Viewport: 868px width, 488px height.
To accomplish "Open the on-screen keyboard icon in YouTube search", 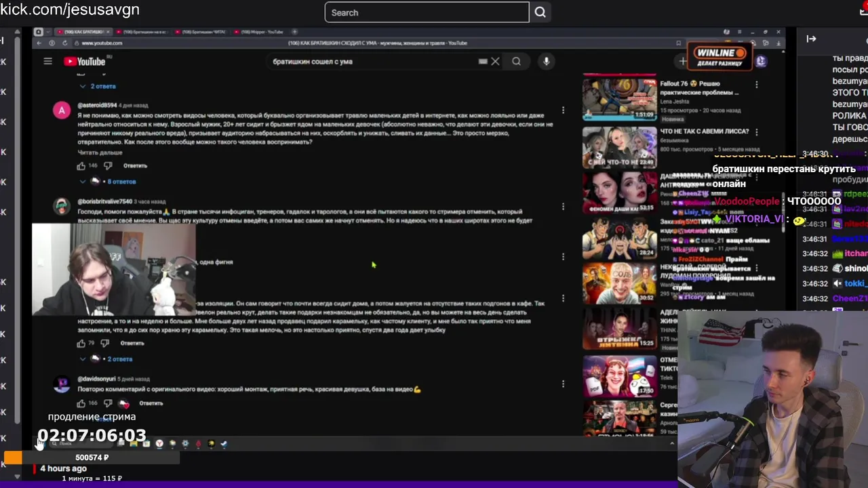I will click(x=482, y=61).
